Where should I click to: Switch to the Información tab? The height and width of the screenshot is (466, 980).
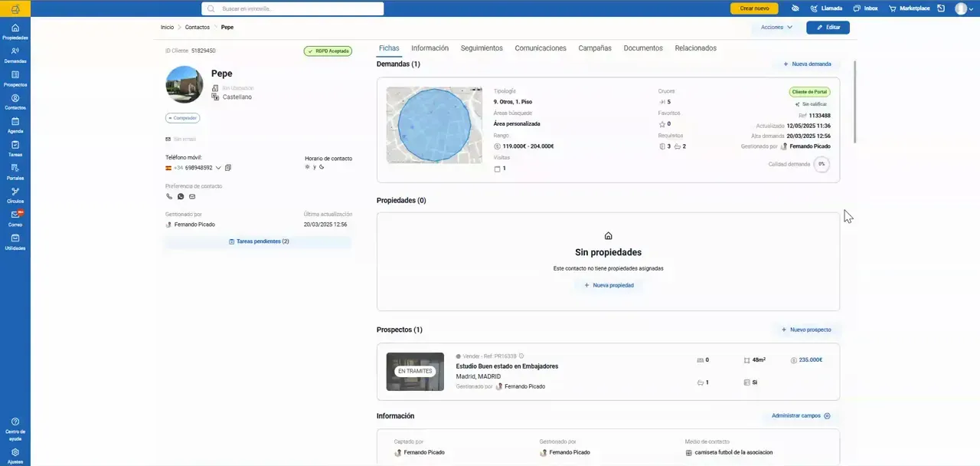point(430,48)
